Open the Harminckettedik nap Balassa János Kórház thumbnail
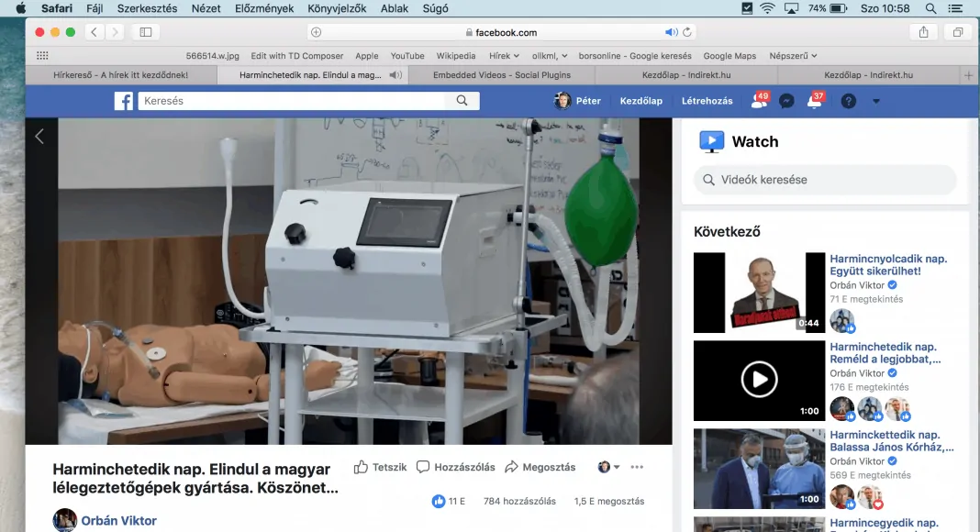 (x=760, y=469)
